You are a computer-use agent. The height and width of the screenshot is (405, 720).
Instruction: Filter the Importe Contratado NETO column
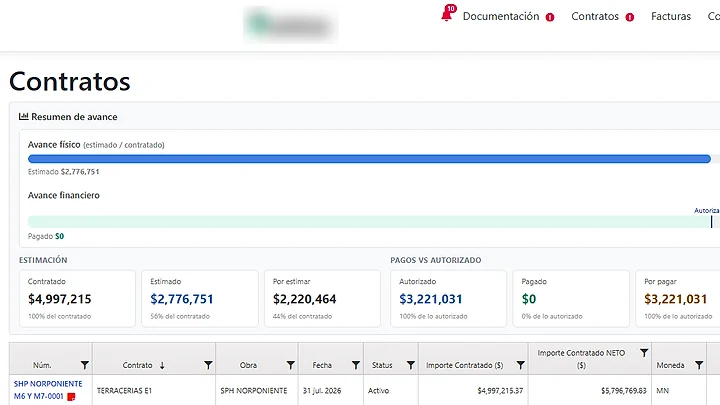pyautogui.click(x=644, y=353)
